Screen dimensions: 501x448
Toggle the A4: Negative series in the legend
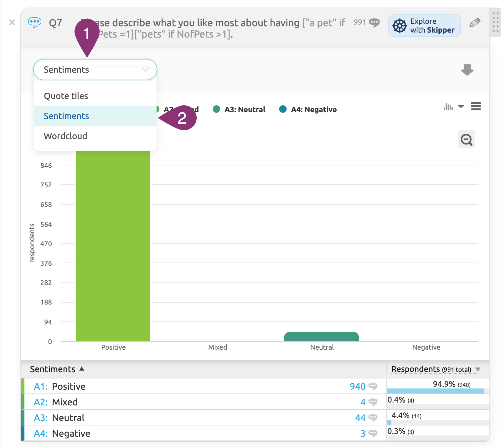(308, 109)
